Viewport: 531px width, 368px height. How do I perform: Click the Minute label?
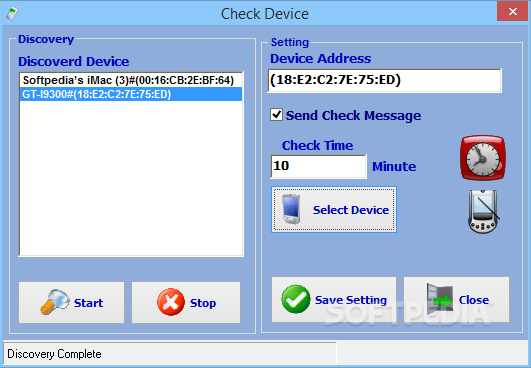pyautogui.click(x=394, y=167)
